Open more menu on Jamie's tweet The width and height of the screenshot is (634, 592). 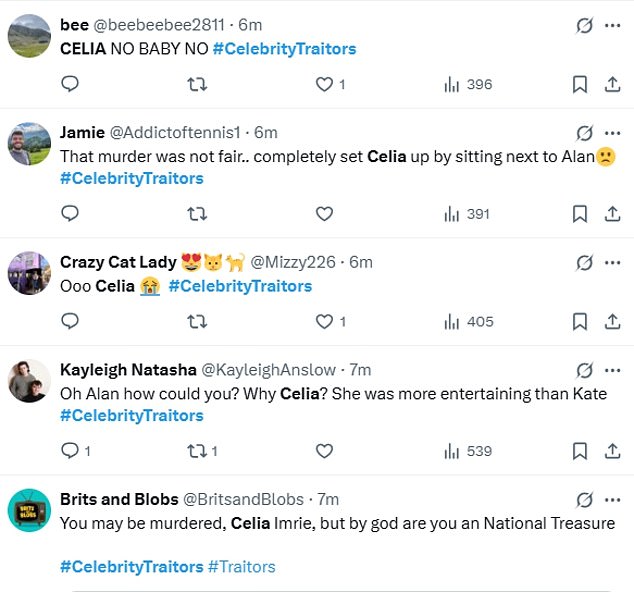coord(612,133)
